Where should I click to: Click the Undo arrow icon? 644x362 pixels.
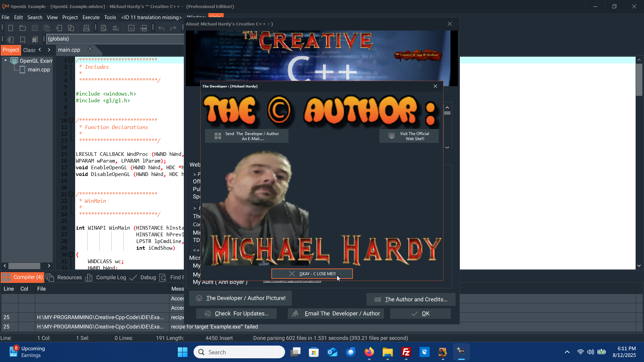pyautogui.click(x=161, y=28)
